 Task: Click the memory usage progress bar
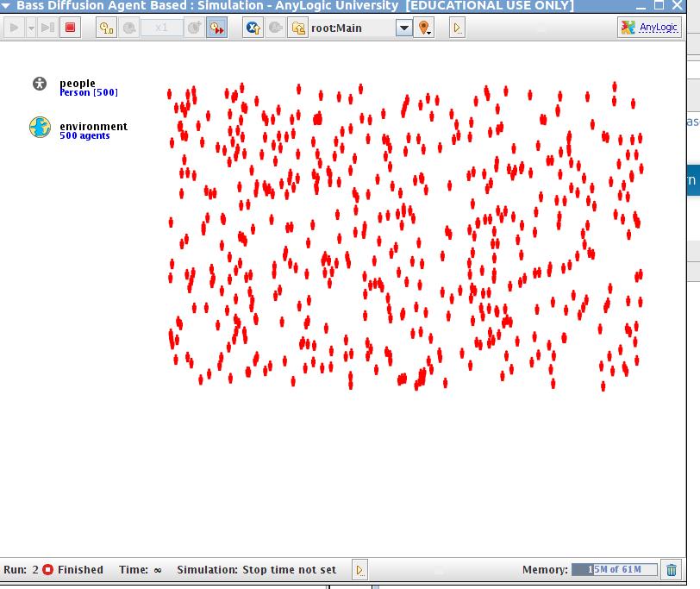(615, 569)
